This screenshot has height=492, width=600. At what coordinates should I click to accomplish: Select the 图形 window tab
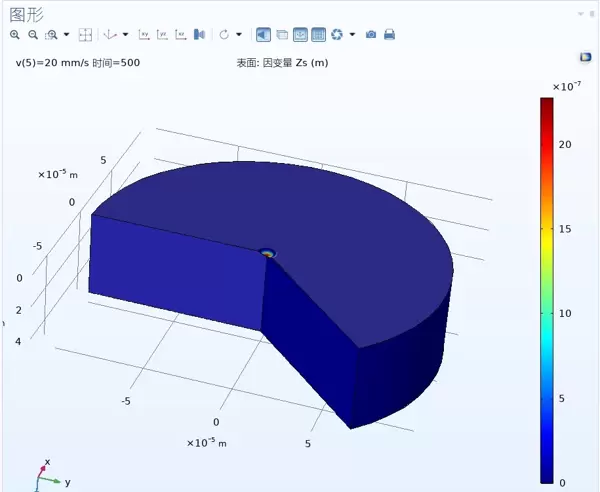pos(27,13)
